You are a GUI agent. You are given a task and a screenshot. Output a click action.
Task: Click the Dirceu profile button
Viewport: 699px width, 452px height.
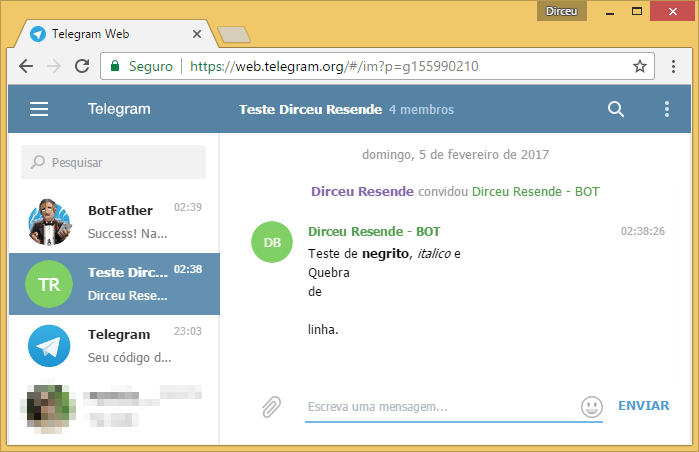(x=562, y=11)
